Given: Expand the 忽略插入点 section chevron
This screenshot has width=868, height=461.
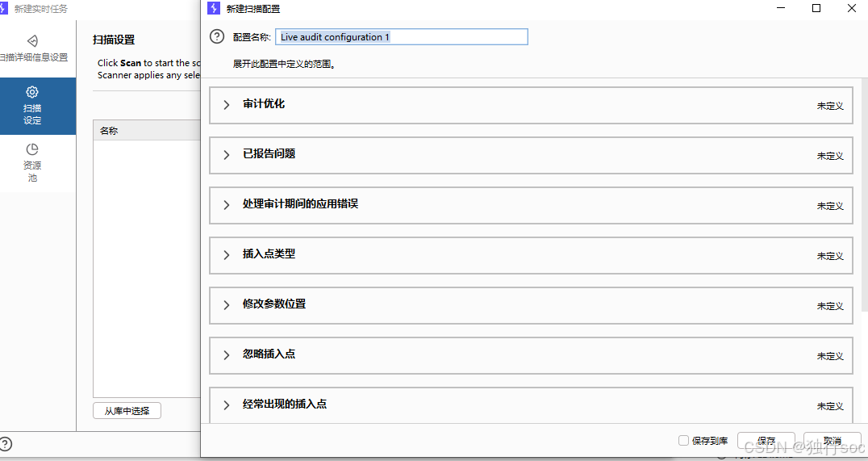Looking at the screenshot, I should click(227, 355).
